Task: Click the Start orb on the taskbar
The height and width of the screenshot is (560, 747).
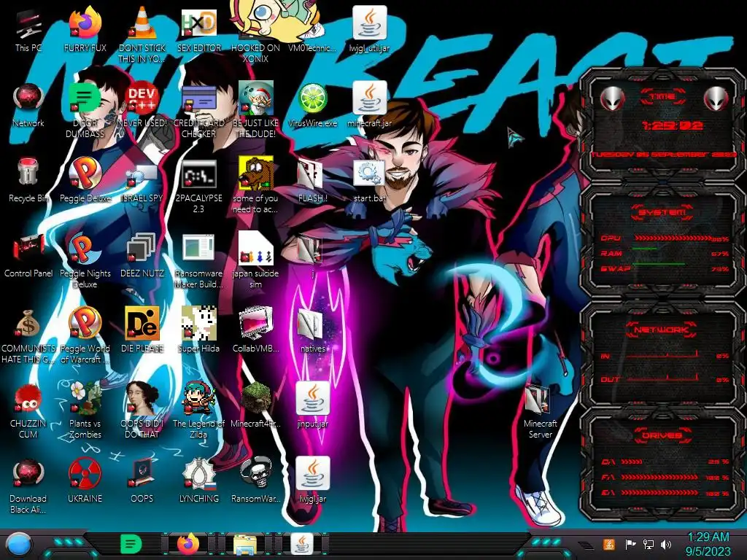Action: (x=20, y=545)
